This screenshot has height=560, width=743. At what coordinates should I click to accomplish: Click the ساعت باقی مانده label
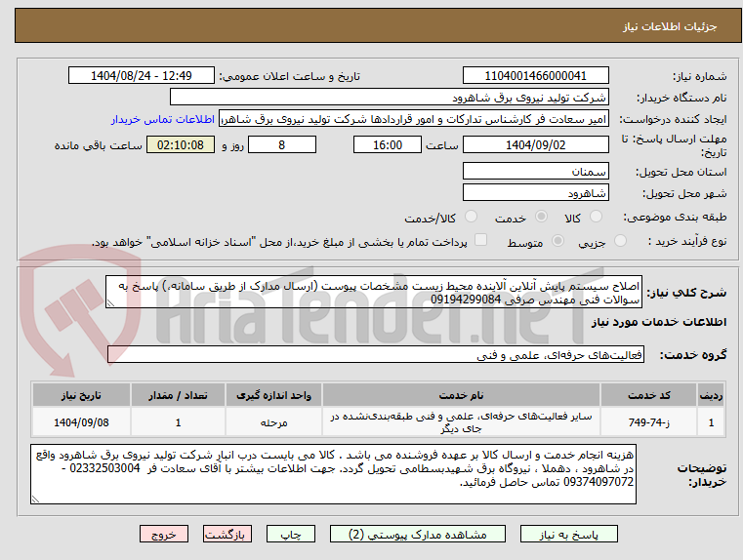pyautogui.click(x=98, y=145)
